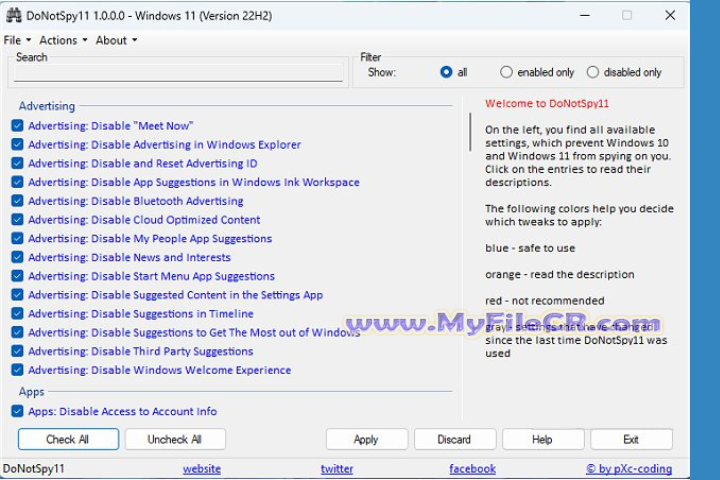
Task: Exit the application via Exit button
Action: point(631,439)
